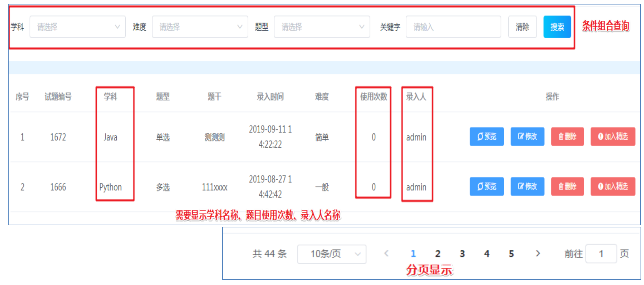This screenshot has height=285, width=644.
Task: Go to next page arrow
Action: point(538,254)
